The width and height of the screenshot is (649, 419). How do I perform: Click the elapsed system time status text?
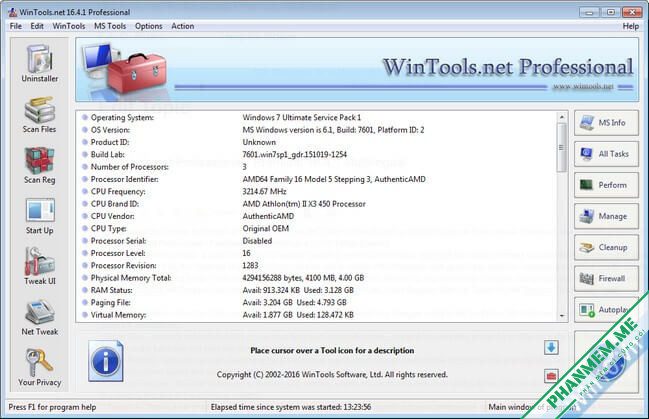pos(291,407)
